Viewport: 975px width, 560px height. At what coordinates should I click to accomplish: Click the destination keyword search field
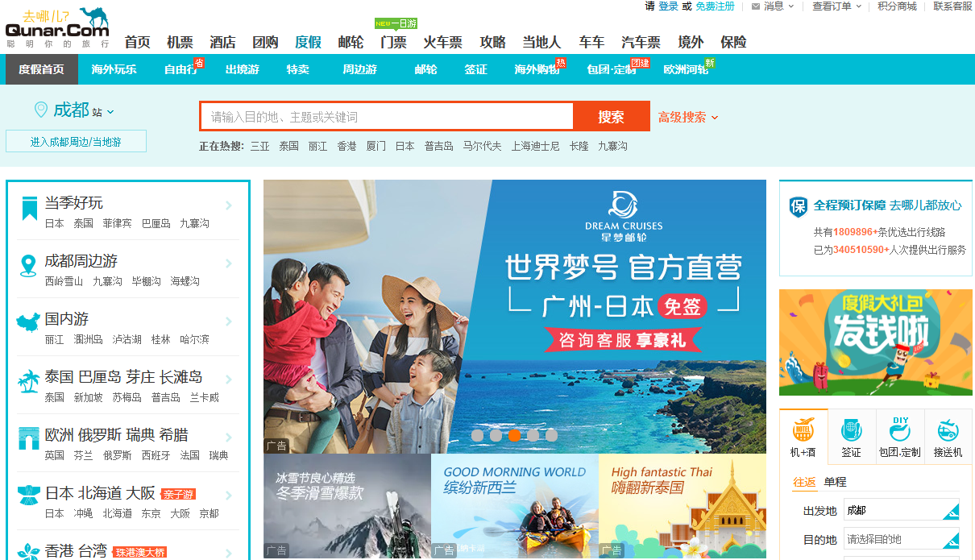(387, 117)
